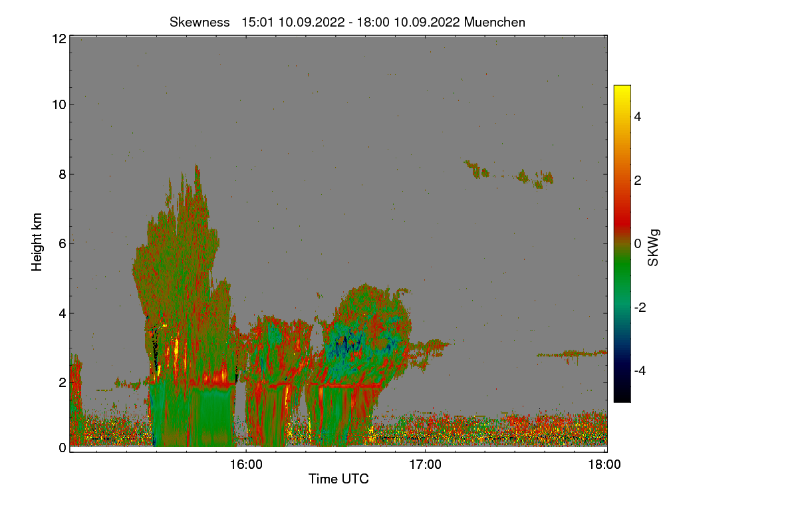Image resolution: width=798 pixels, height=532 pixels.
Task: Click the "18:00" time tick label
Action: tap(604, 465)
